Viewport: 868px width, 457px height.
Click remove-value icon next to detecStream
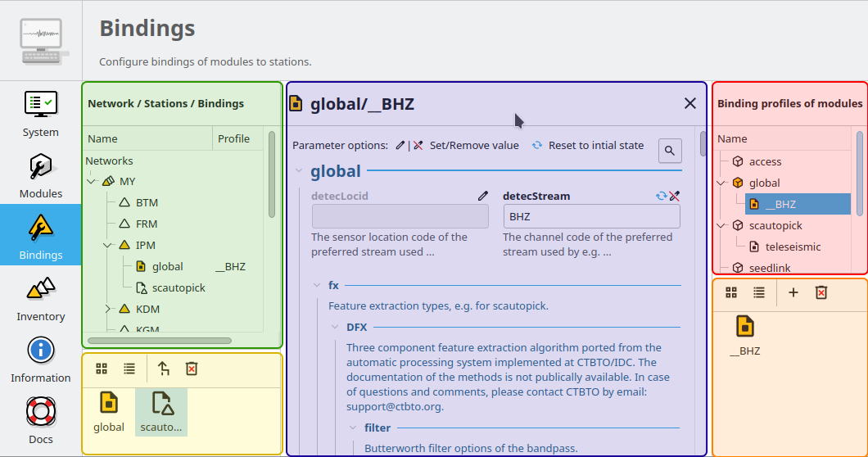tap(675, 196)
